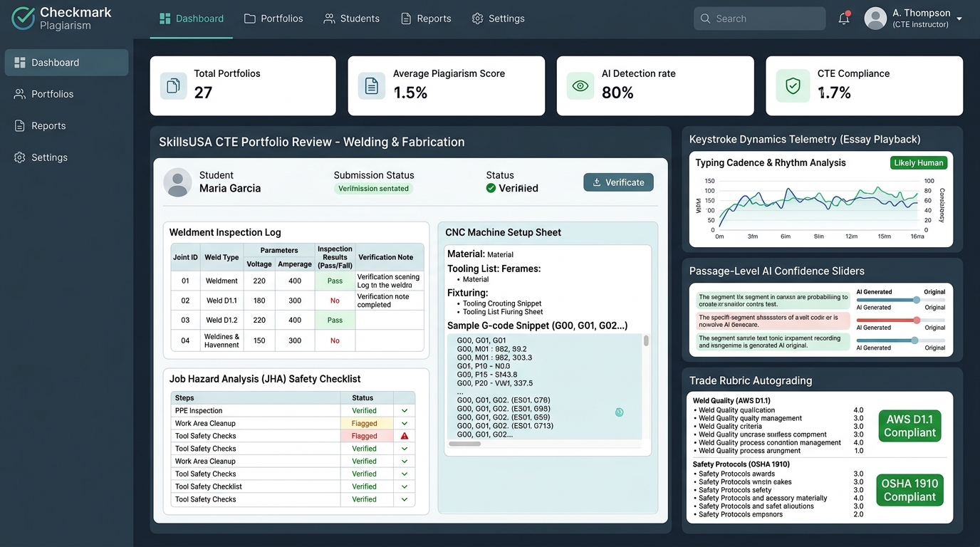Select Reports in the left sidebar
The height and width of the screenshot is (547, 980).
click(66, 126)
